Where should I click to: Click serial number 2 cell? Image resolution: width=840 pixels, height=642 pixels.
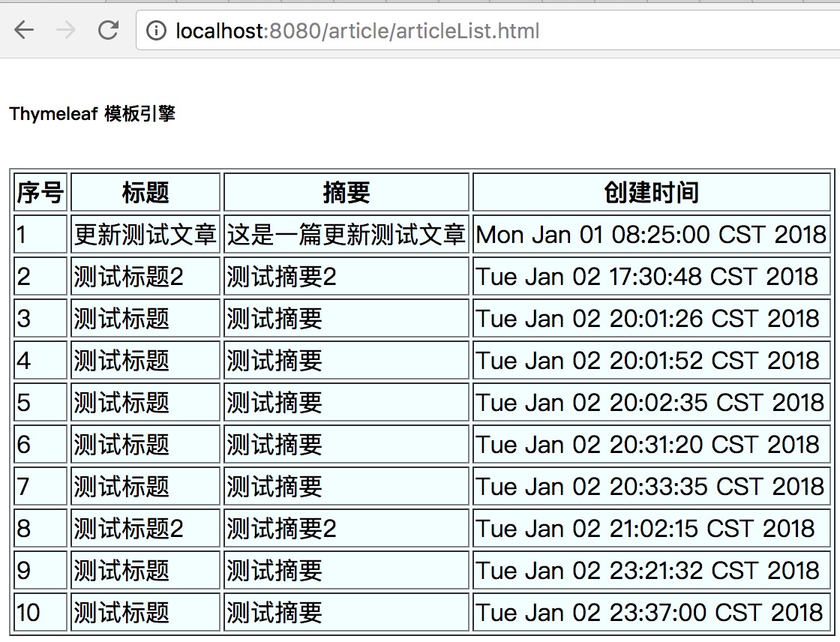click(x=40, y=277)
